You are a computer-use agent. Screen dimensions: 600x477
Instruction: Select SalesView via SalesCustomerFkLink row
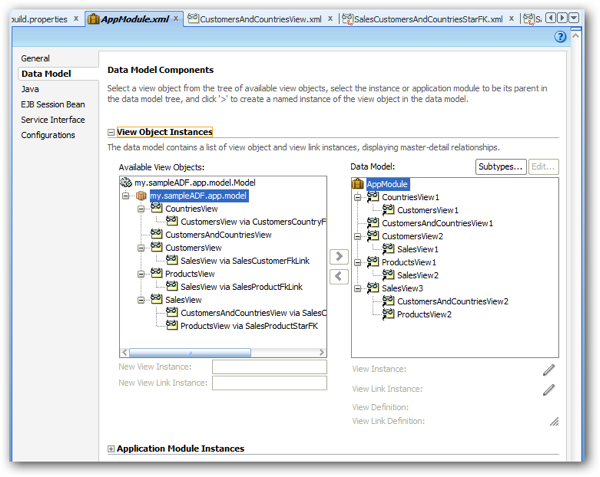tap(245, 261)
